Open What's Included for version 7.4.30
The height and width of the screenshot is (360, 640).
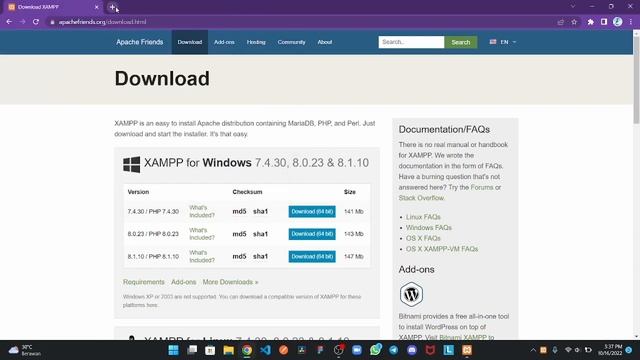coord(202,211)
